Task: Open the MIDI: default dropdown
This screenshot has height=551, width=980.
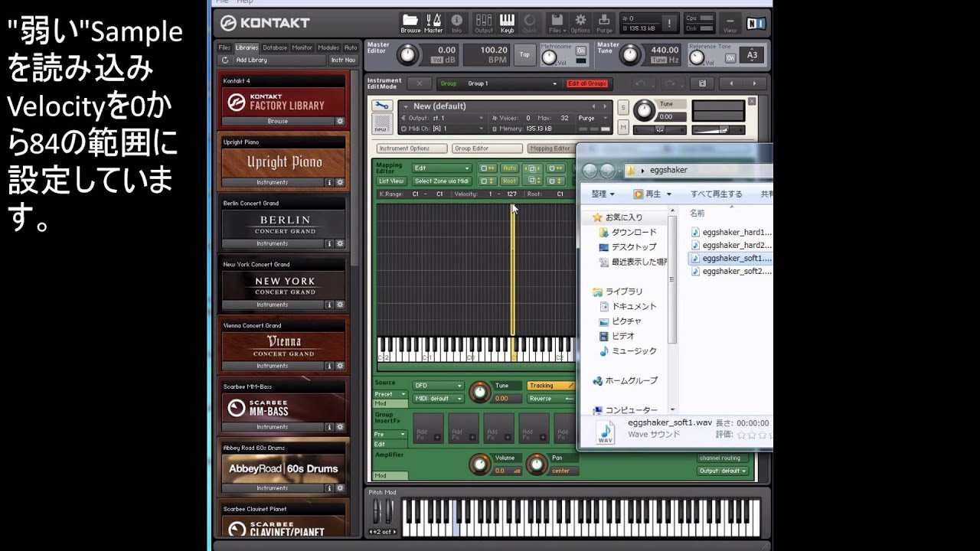Action: tap(438, 398)
